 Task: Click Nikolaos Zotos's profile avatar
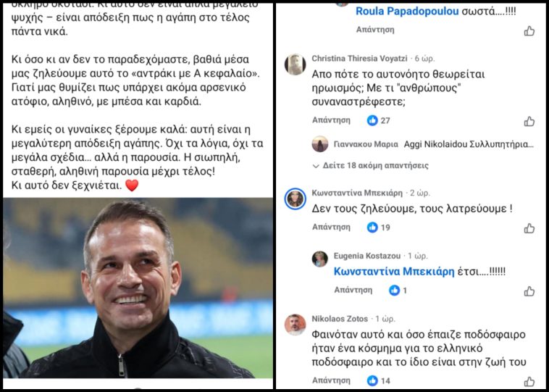tap(295, 325)
